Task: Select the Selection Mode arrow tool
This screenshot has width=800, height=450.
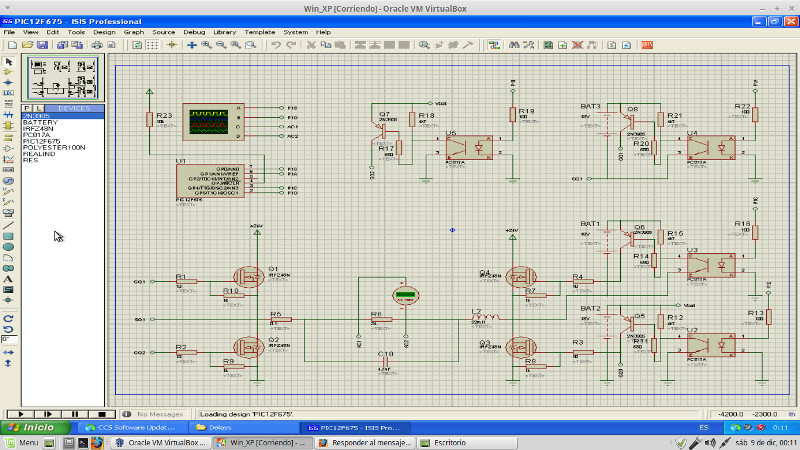Action: click(x=9, y=62)
